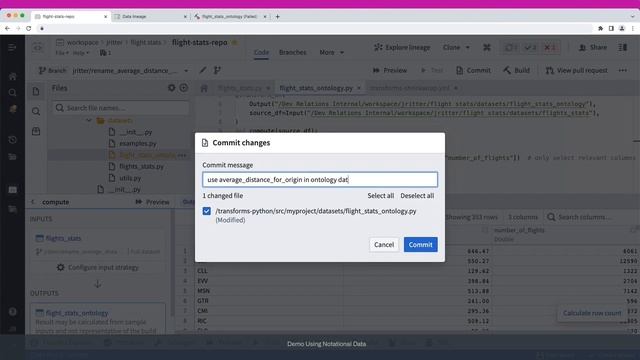Image resolution: width=640 pixels, height=360 pixels.
Task: Open the File menu
Action: (61, 53)
